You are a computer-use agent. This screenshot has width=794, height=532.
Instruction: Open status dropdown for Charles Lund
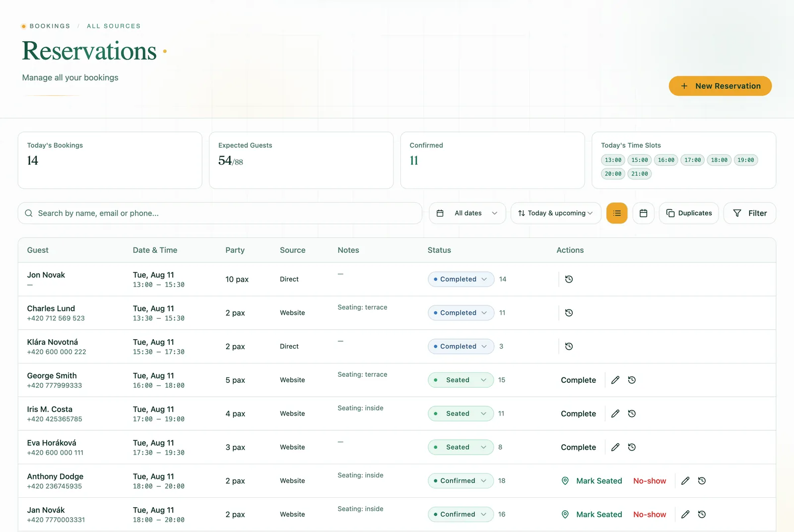click(461, 313)
